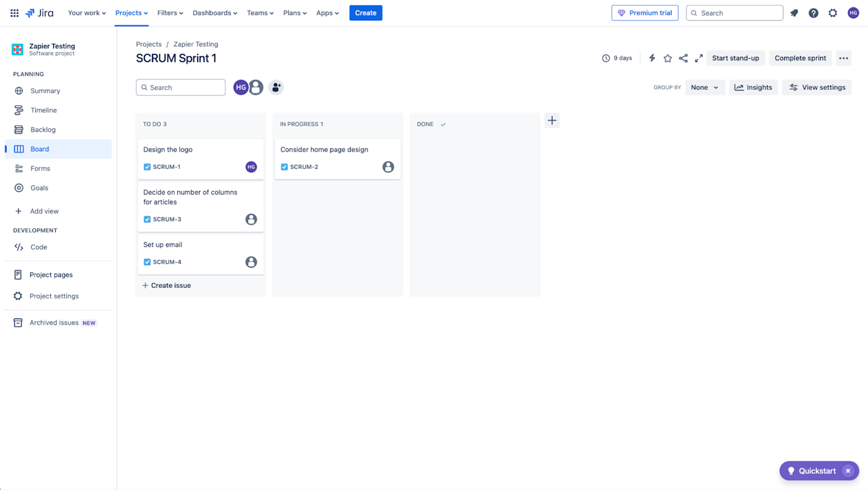Filter board by unassigned avatar
The image size is (868, 490).
(x=256, y=87)
